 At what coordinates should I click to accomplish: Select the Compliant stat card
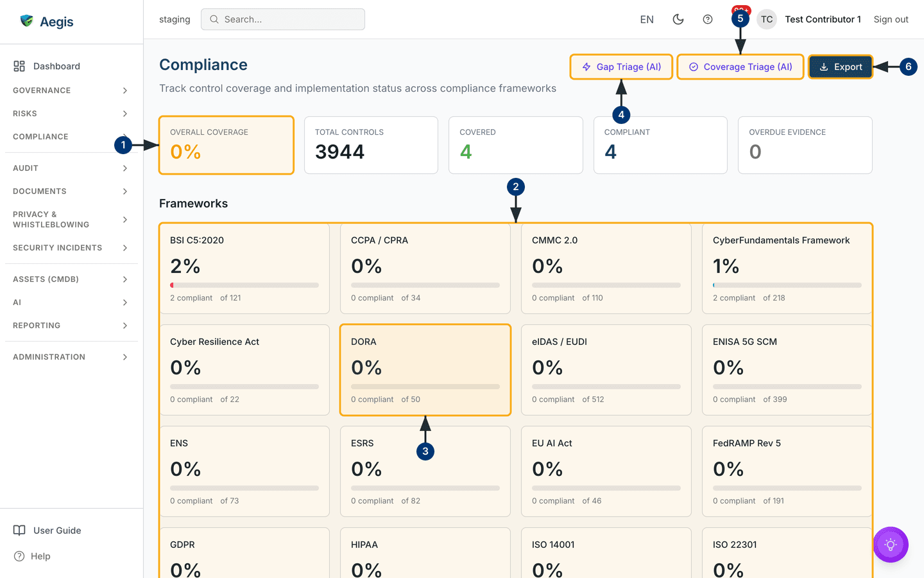click(x=660, y=145)
